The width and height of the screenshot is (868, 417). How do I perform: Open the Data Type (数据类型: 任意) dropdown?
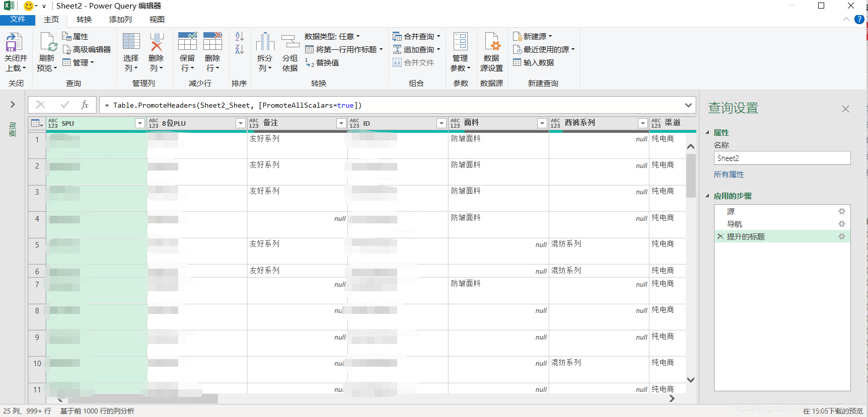tap(332, 36)
